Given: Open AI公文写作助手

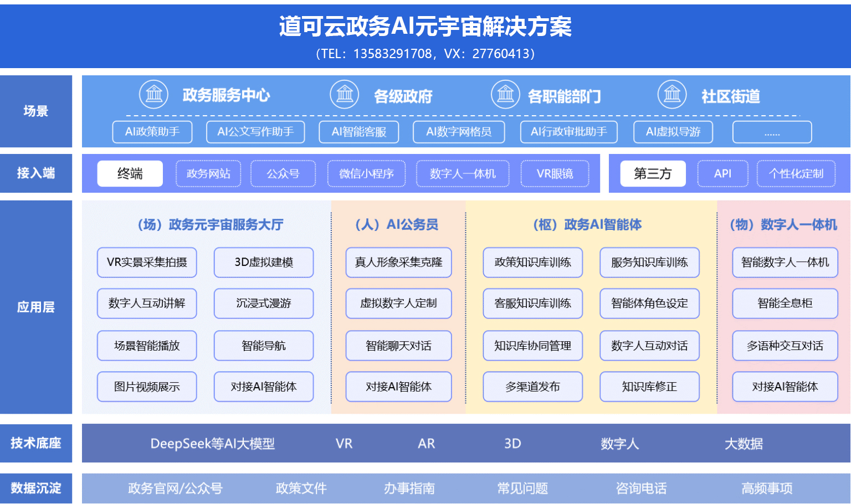Looking at the screenshot, I should 255,132.
